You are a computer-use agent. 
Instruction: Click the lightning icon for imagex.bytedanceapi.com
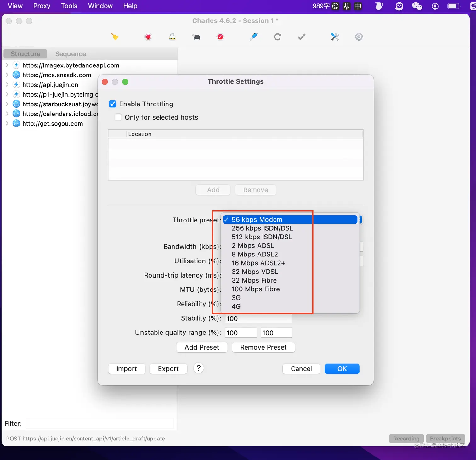[x=16, y=65]
